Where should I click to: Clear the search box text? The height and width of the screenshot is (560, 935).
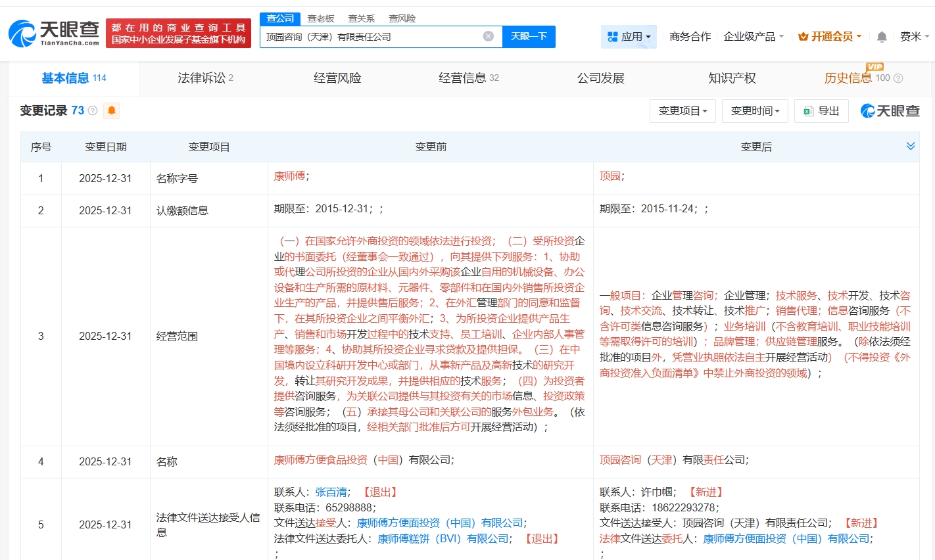coord(488,36)
